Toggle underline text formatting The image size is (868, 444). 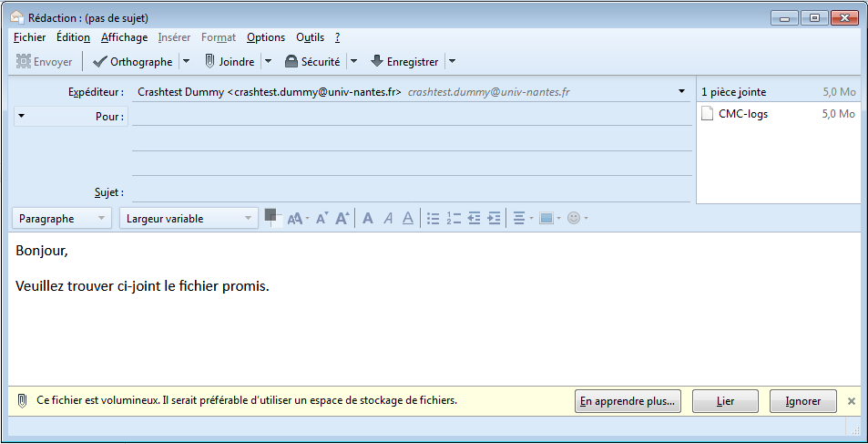point(408,219)
